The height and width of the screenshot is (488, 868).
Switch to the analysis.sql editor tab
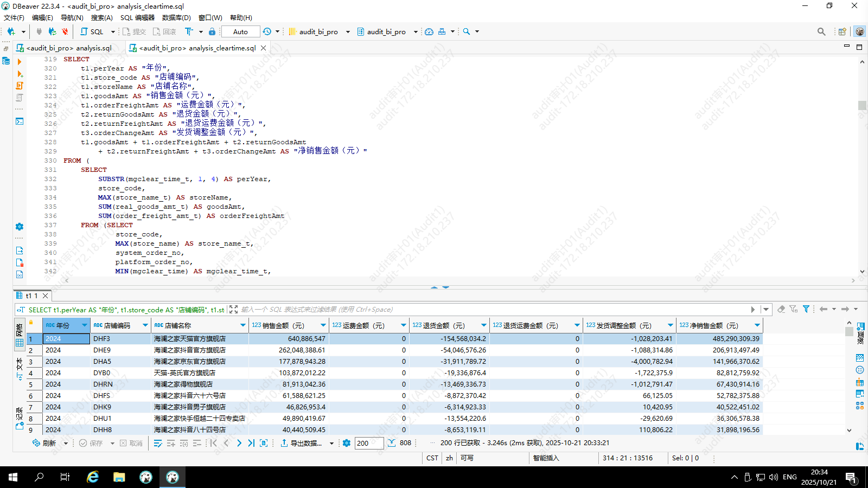pos(69,48)
